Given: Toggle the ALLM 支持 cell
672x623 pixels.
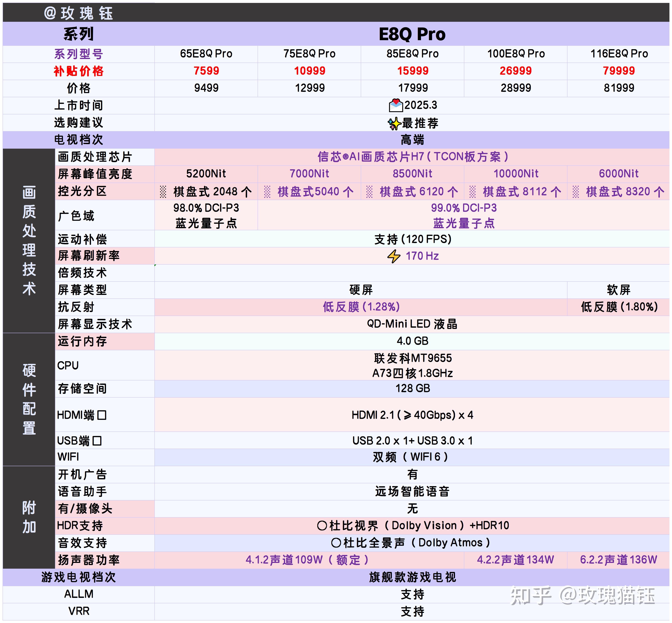Looking at the screenshot, I should click(x=412, y=594).
